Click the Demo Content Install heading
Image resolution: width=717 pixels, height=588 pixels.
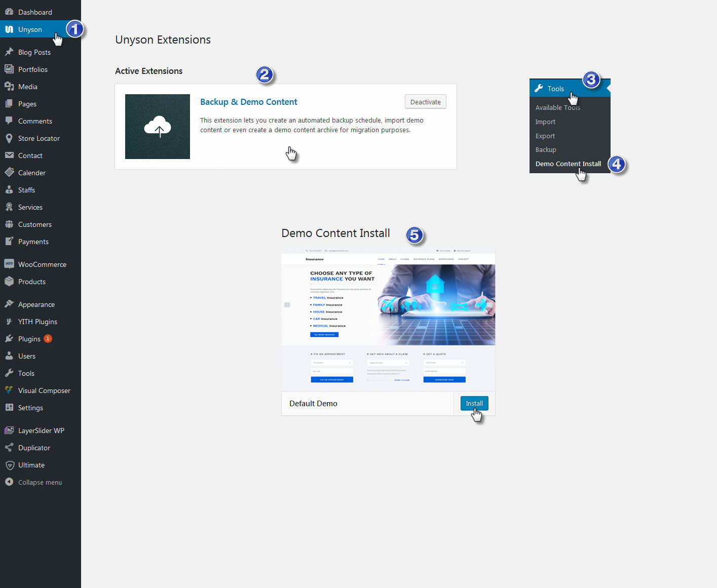pyautogui.click(x=335, y=233)
